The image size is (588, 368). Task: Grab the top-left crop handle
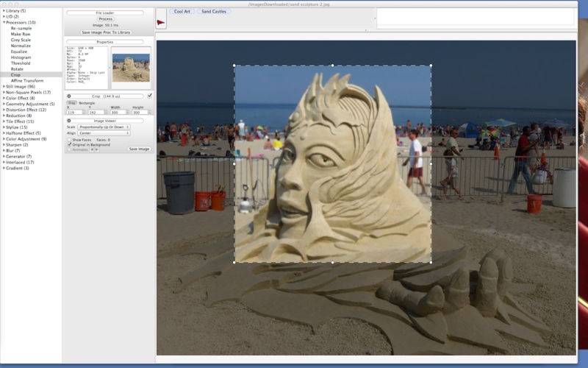click(x=234, y=66)
